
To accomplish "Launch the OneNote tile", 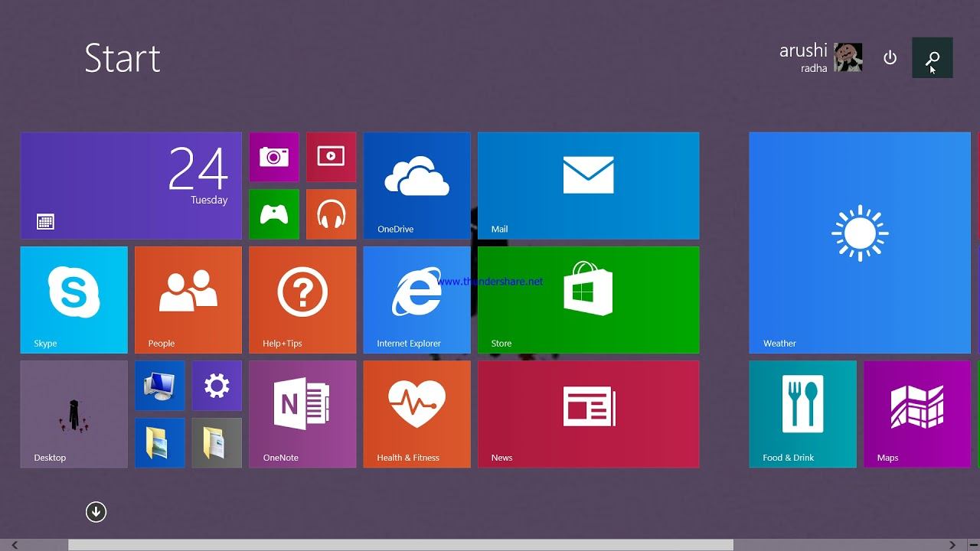I will (x=302, y=414).
